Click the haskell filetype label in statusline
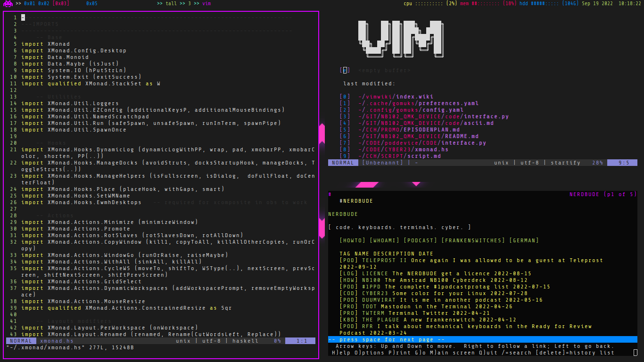This screenshot has width=644, height=362. 245,341
